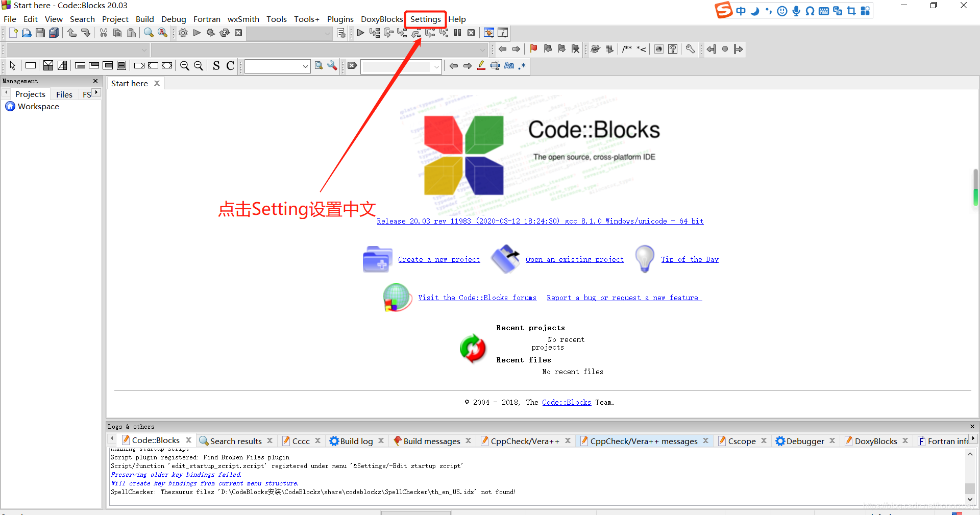Click the Rebuild icon
Screen dimensions: 980x515
(225, 33)
